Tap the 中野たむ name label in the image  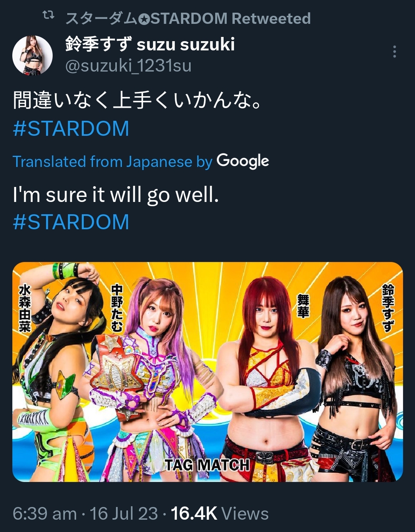pos(116,308)
